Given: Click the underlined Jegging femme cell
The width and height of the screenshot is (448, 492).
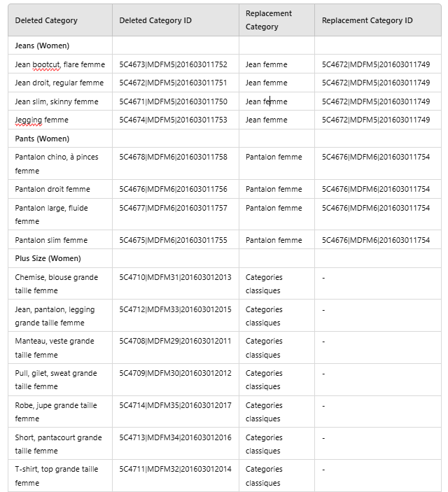Looking at the screenshot, I should click(41, 120).
